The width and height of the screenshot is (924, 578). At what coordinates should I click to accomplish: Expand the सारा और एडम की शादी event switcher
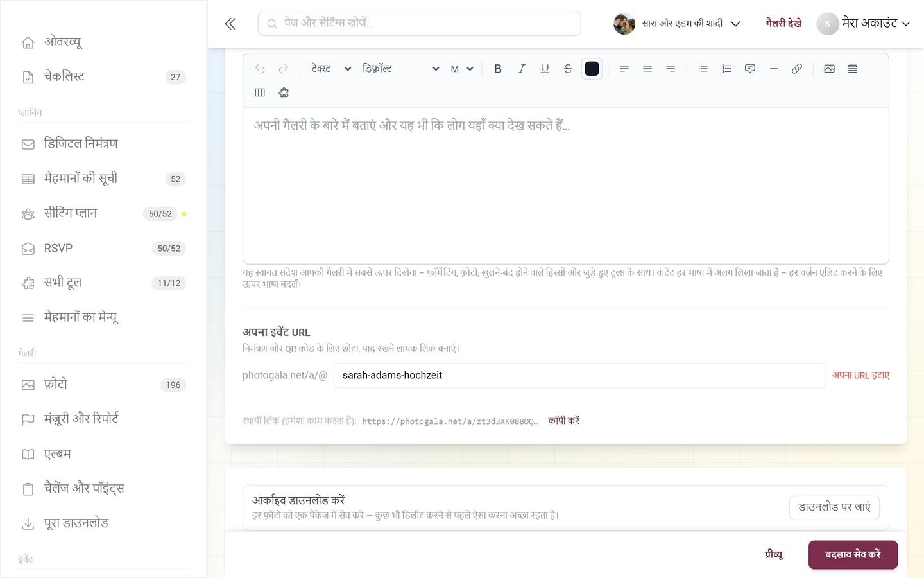677,24
